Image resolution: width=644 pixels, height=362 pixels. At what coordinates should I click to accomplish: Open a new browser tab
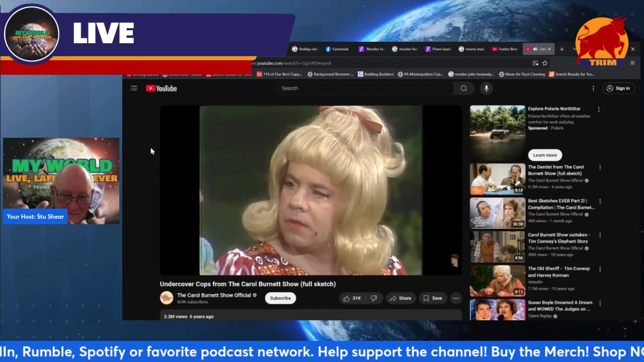[x=562, y=49]
